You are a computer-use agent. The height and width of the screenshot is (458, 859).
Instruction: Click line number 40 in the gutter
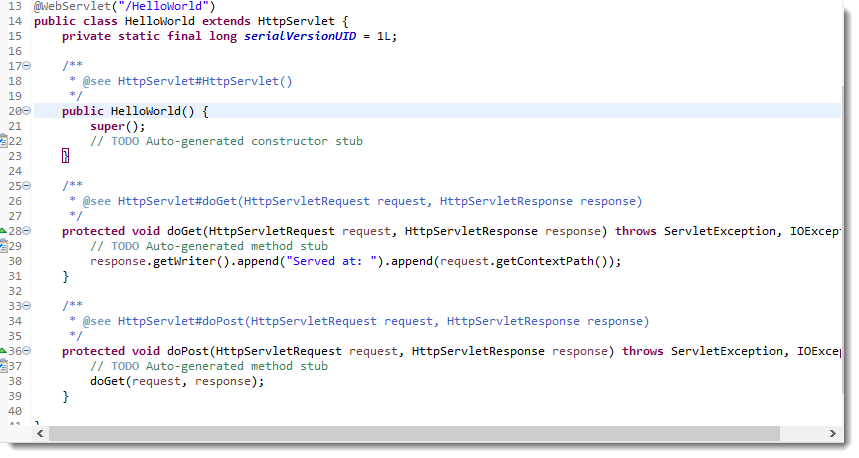pos(15,411)
